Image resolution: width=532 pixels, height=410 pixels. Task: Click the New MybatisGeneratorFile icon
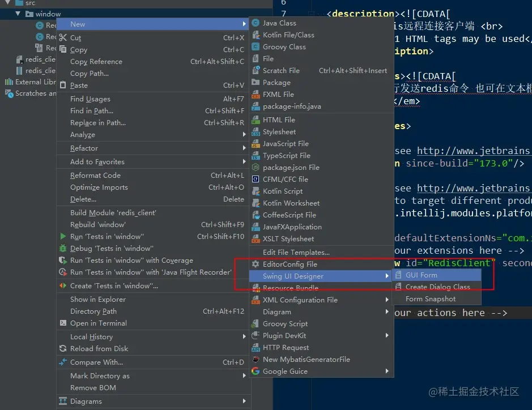(256, 360)
